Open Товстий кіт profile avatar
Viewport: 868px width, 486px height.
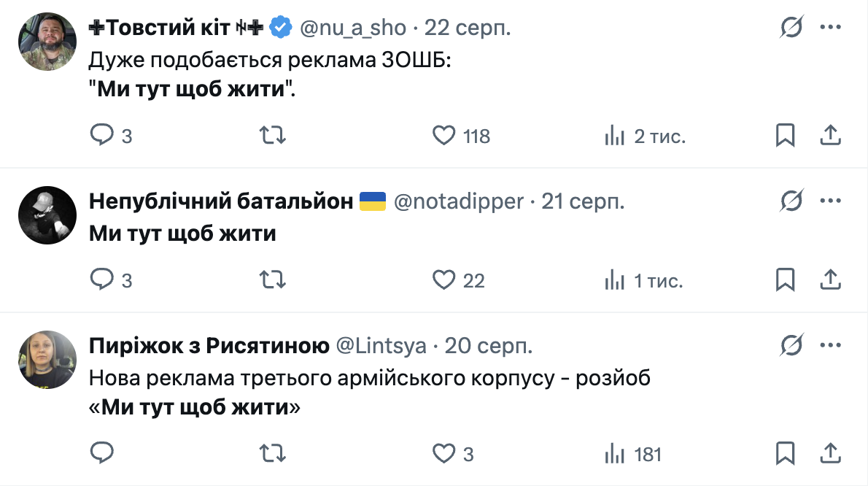(x=47, y=42)
